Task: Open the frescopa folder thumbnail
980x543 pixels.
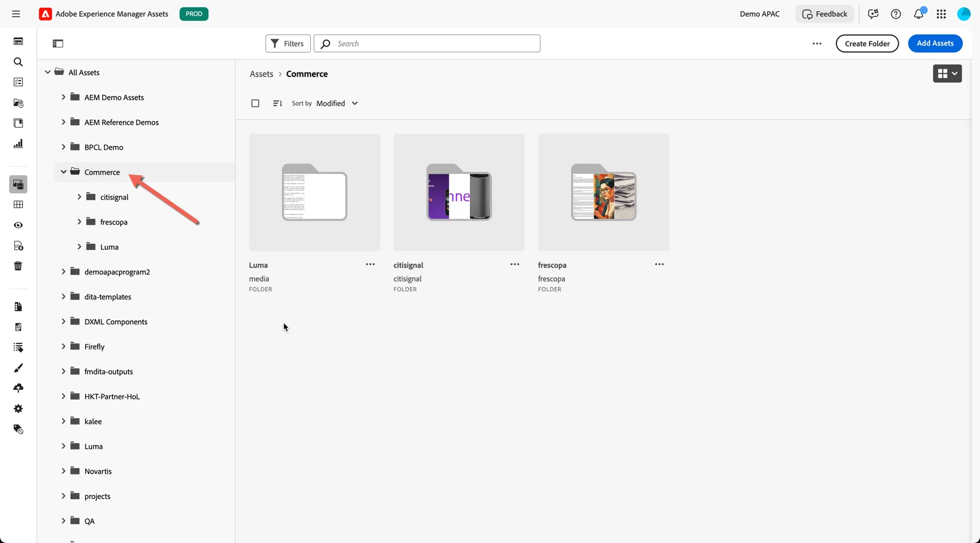Action: coord(603,192)
